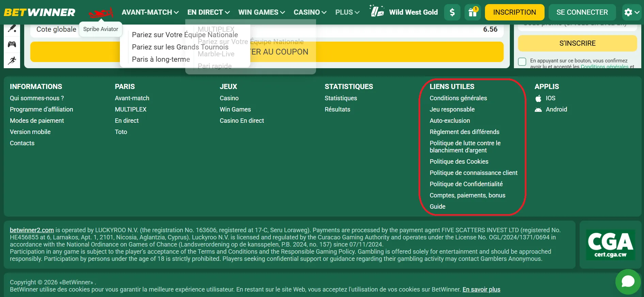Tick the Conditions générales acceptance checkbox

522,62
